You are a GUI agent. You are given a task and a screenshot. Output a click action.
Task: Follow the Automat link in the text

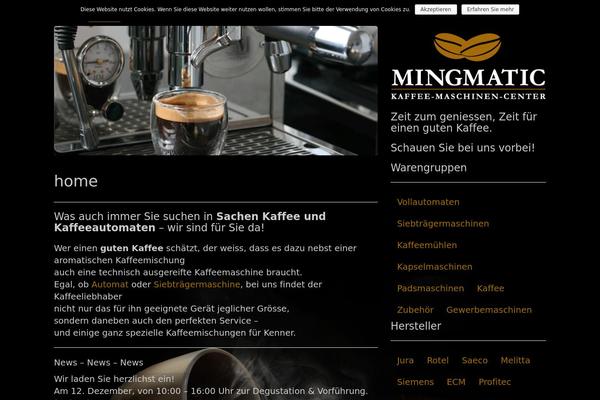pyautogui.click(x=110, y=284)
